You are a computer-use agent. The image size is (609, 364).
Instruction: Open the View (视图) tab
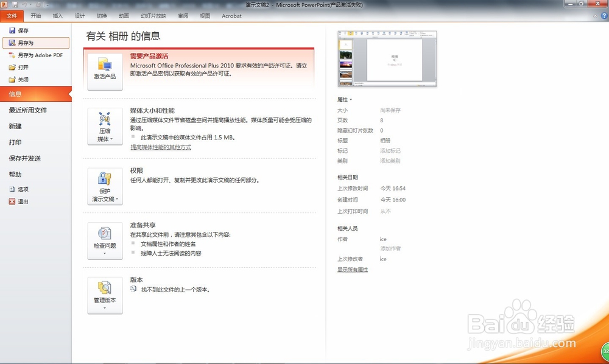tap(205, 16)
